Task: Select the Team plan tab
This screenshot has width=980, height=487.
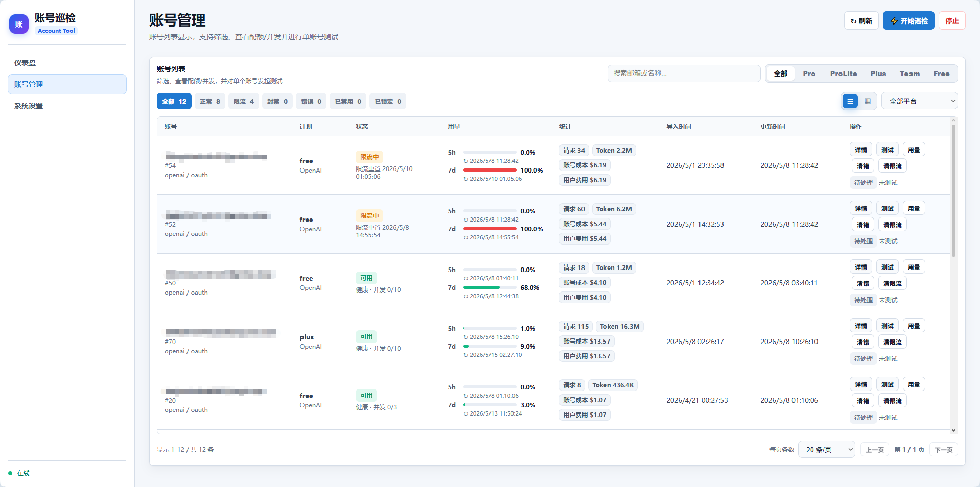Action: click(x=909, y=74)
